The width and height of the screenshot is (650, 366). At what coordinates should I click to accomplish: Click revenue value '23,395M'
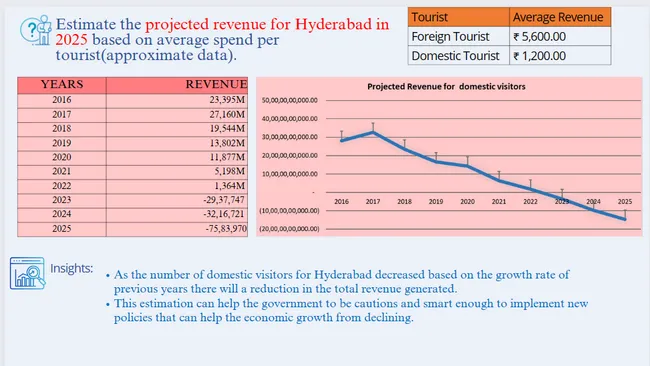227,100
